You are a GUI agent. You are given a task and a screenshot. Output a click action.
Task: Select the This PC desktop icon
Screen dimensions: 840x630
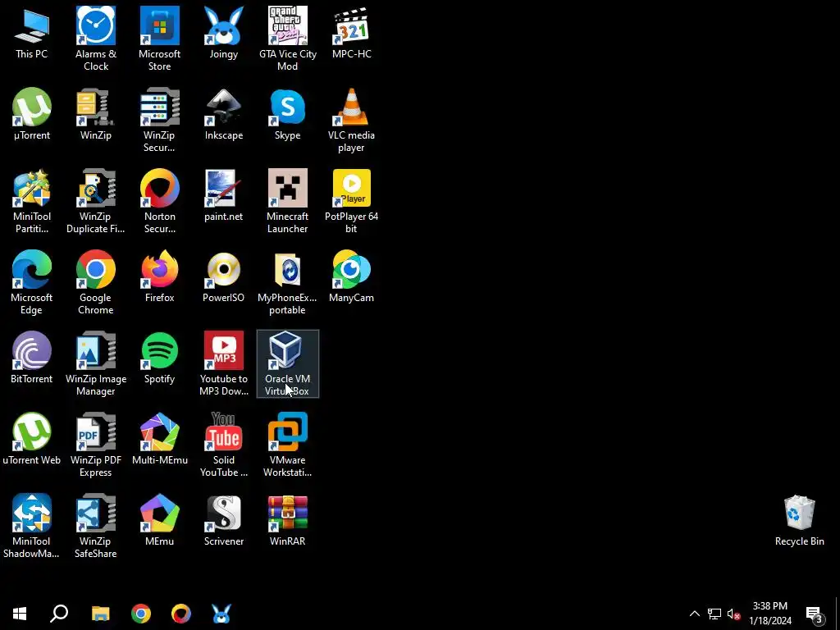(x=32, y=33)
